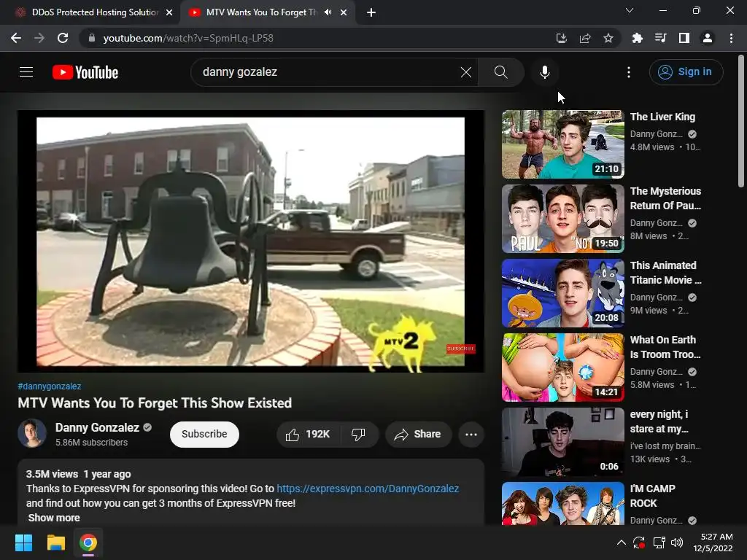747x560 pixels.
Task: Open clock and date 5:27 AM
Action: click(x=713, y=542)
